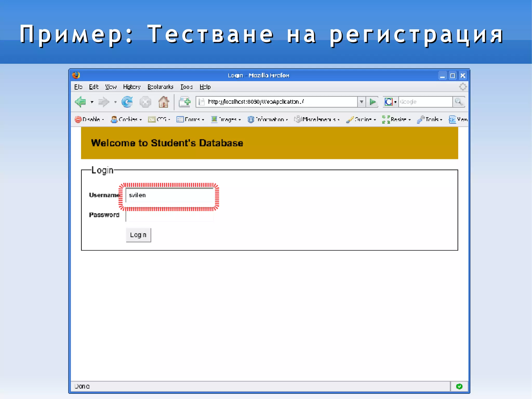Open the Edit menu
532x399 pixels.
(x=94, y=87)
